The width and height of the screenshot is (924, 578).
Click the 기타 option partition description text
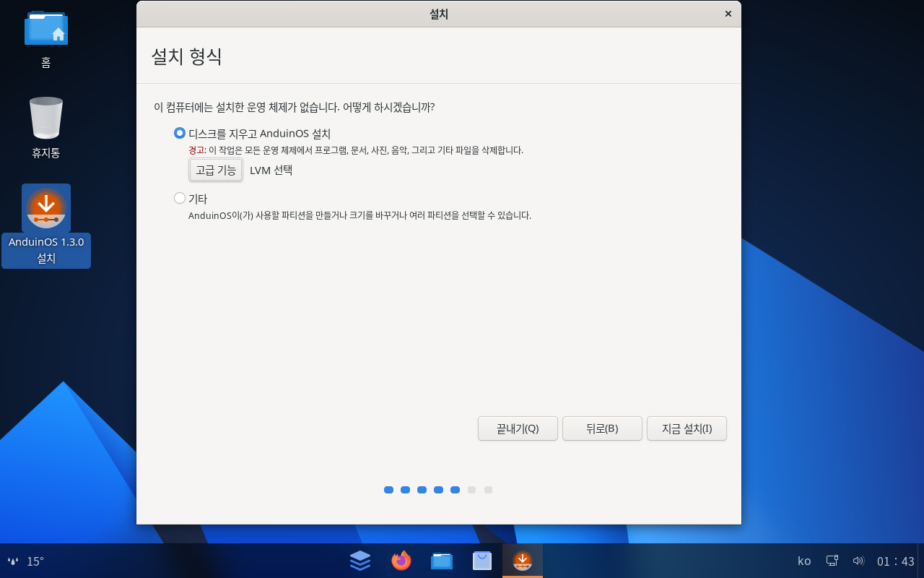(359, 215)
